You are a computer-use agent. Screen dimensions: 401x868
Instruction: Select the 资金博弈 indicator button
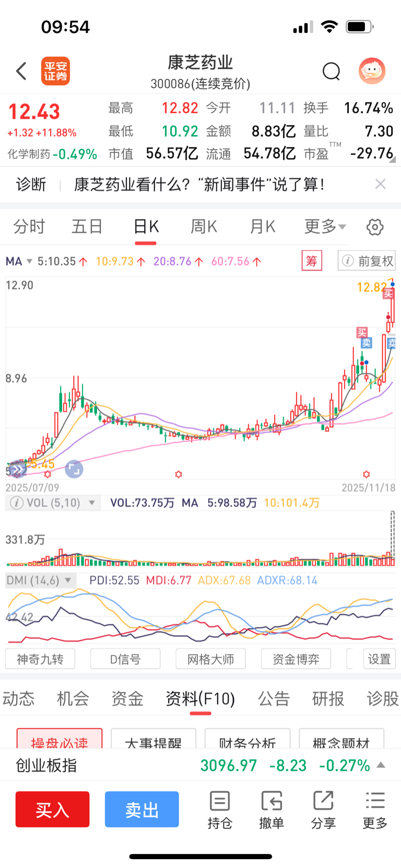coord(296,659)
